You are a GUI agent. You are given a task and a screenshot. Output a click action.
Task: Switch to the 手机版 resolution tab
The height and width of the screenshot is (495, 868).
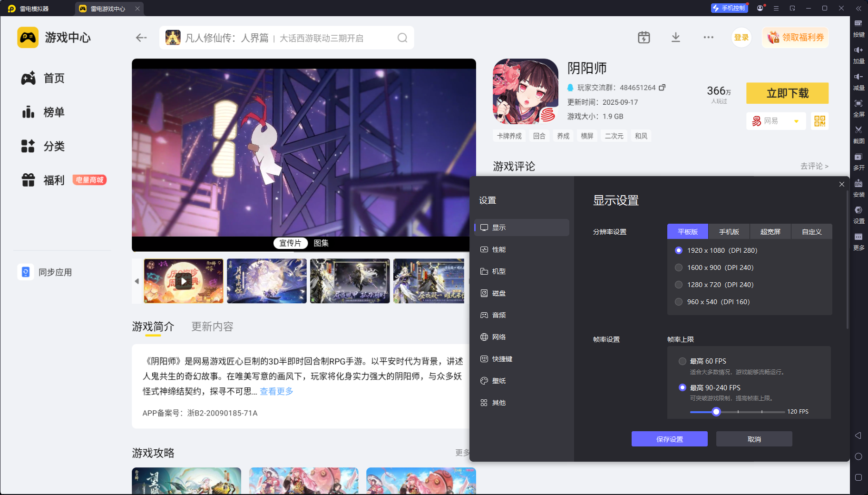point(729,231)
